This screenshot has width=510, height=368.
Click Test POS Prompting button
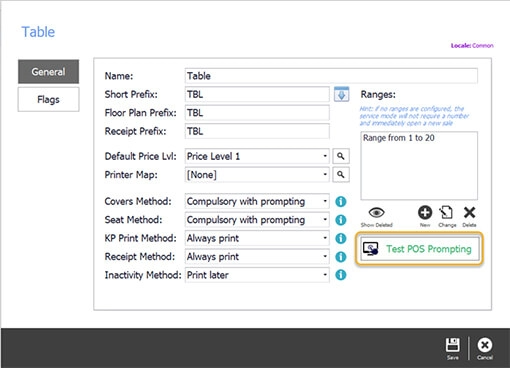(x=419, y=249)
